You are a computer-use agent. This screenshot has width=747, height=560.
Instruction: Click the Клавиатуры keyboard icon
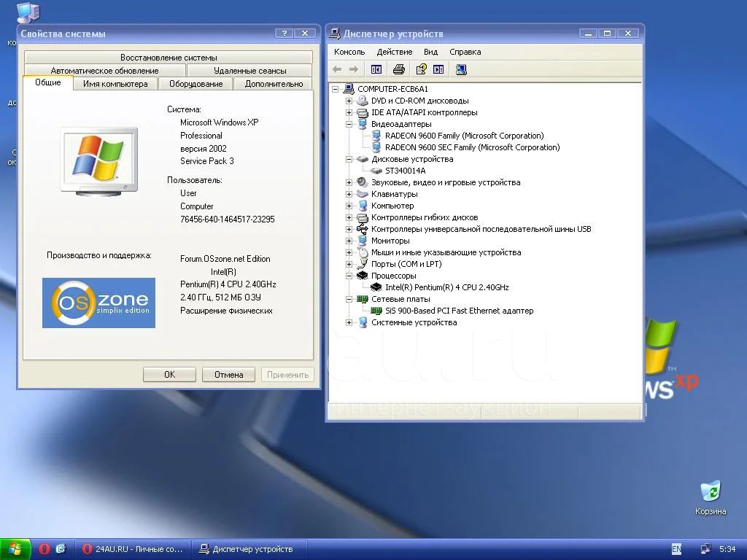[363, 194]
